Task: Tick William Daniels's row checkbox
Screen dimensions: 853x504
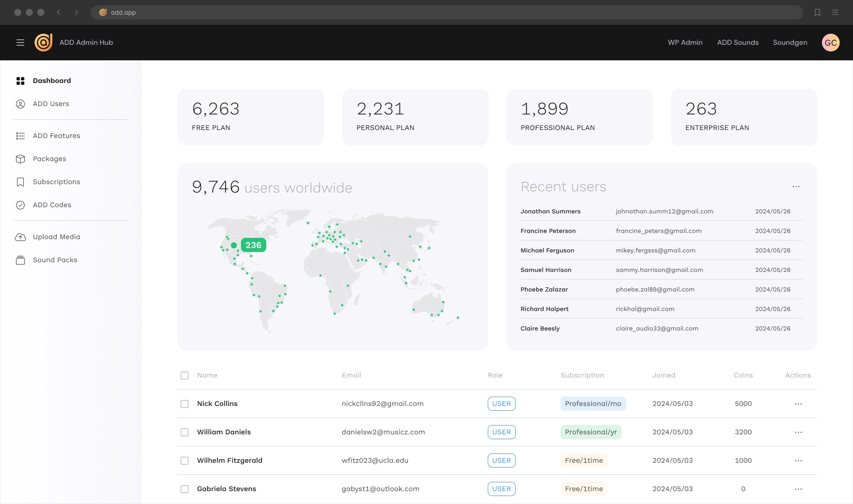Action: 184,432
